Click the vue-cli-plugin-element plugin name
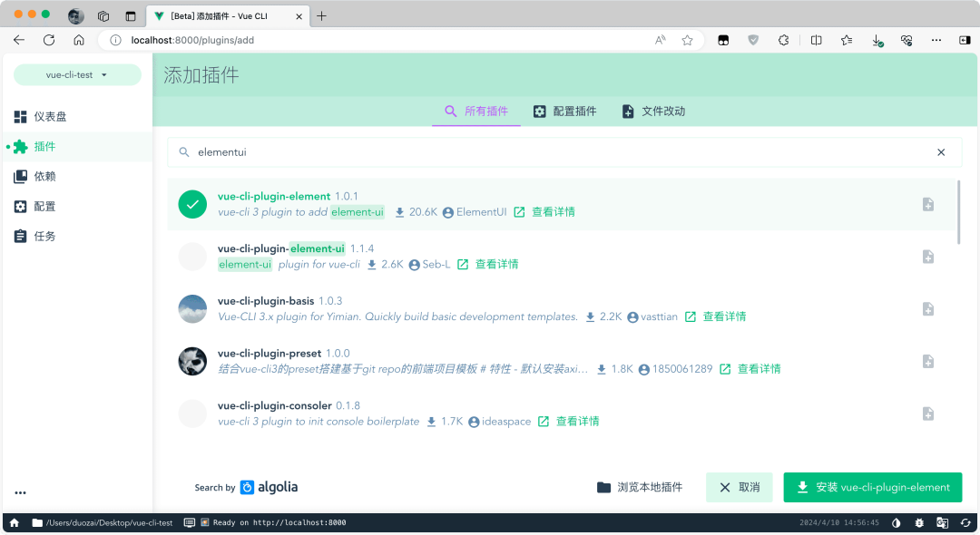980x535 pixels. (x=274, y=196)
